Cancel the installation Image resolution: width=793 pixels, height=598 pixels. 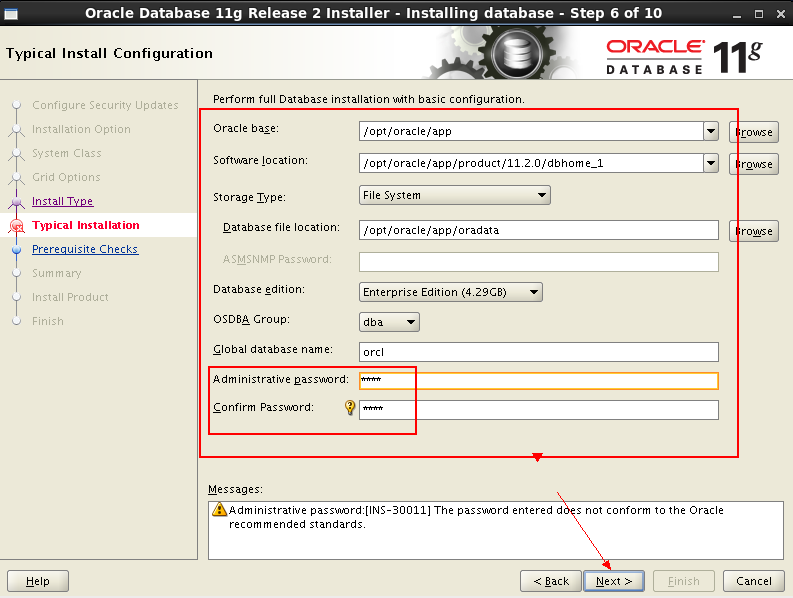tap(754, 581)
